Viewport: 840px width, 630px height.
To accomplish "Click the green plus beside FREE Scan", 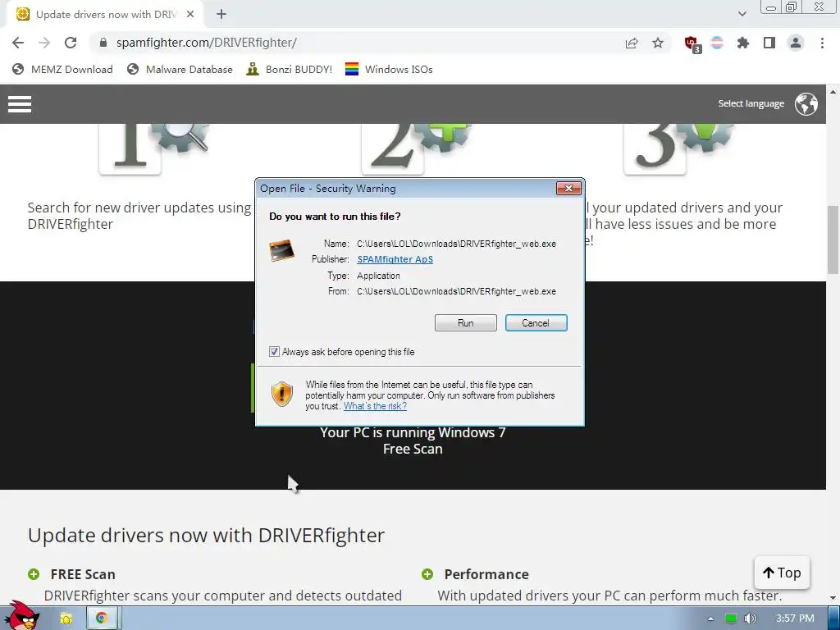I will [34, 574].
